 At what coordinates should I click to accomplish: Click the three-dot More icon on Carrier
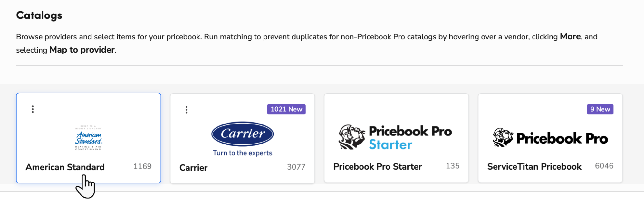click(187, 109)
